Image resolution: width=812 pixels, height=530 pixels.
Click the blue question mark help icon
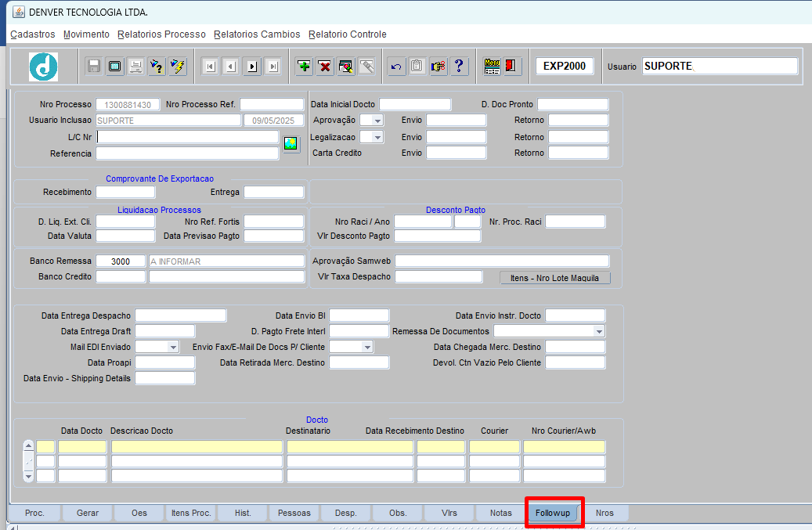click(459, 67)
